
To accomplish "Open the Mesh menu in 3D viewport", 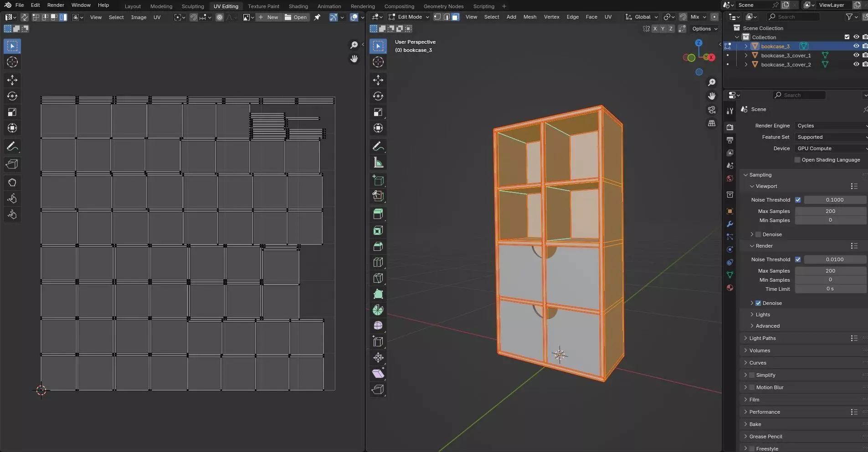I will tap(529, 17).
